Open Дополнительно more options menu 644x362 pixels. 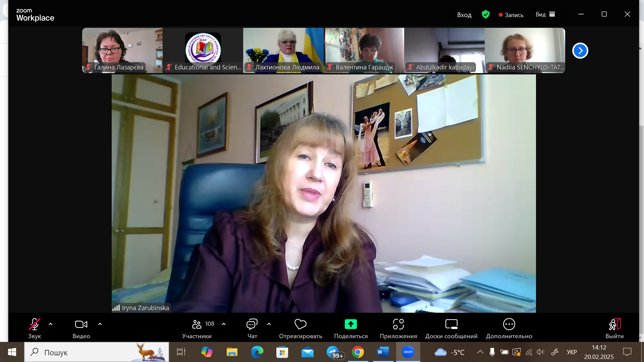point(509,324)
